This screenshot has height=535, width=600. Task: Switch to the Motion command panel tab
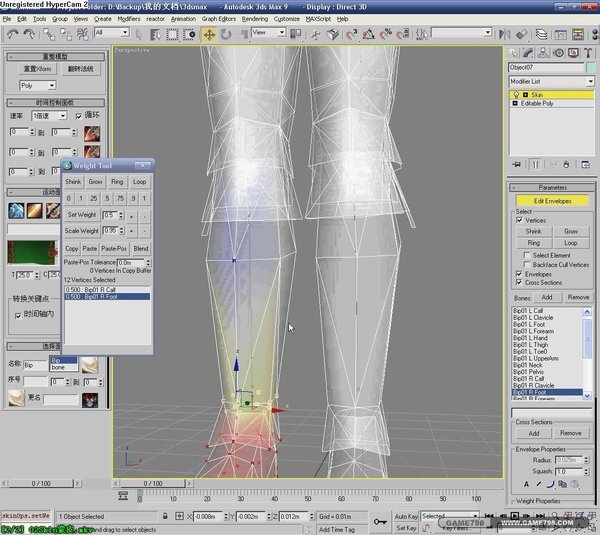[x=558, y=53]
